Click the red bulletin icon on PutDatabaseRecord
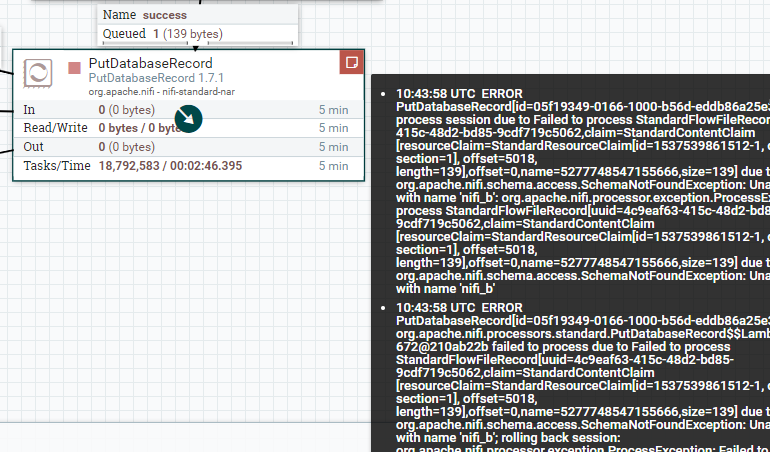 tap(352, 62)
